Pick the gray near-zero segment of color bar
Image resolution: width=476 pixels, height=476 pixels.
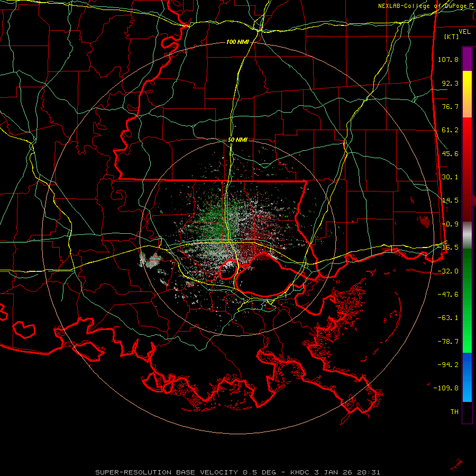(x=467, y=235)
